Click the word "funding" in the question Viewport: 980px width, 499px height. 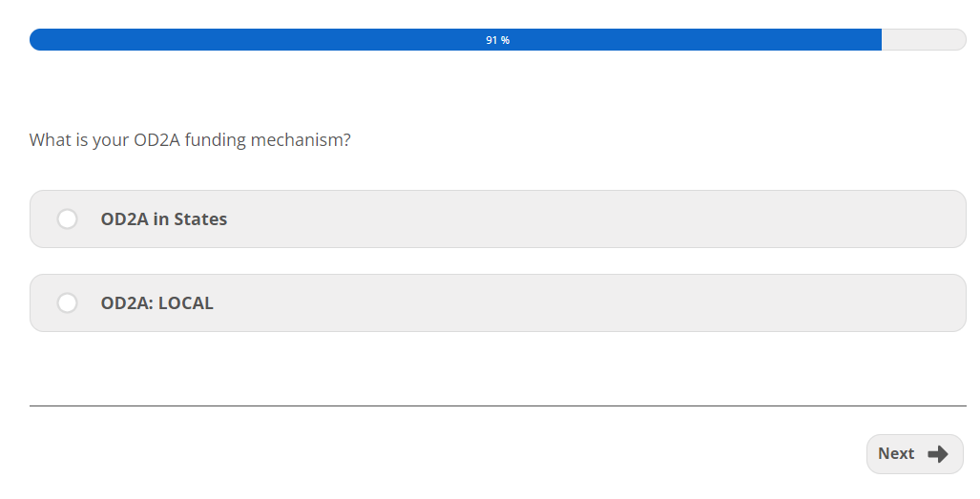216,140
